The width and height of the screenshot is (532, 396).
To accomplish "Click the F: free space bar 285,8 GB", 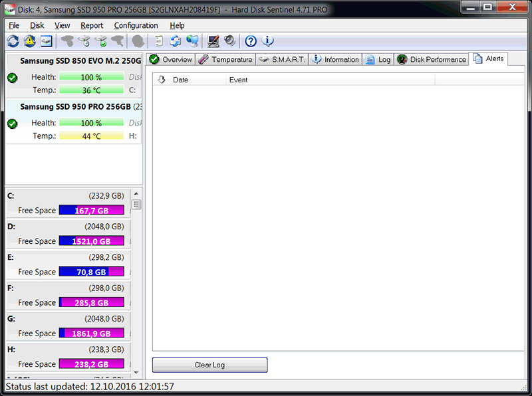I will point(92,302).
